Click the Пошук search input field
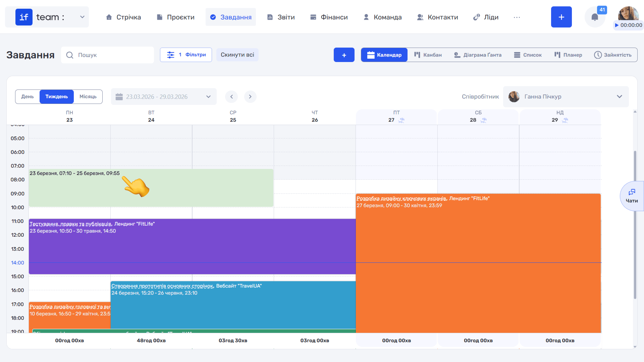 [x=108, y=55]
